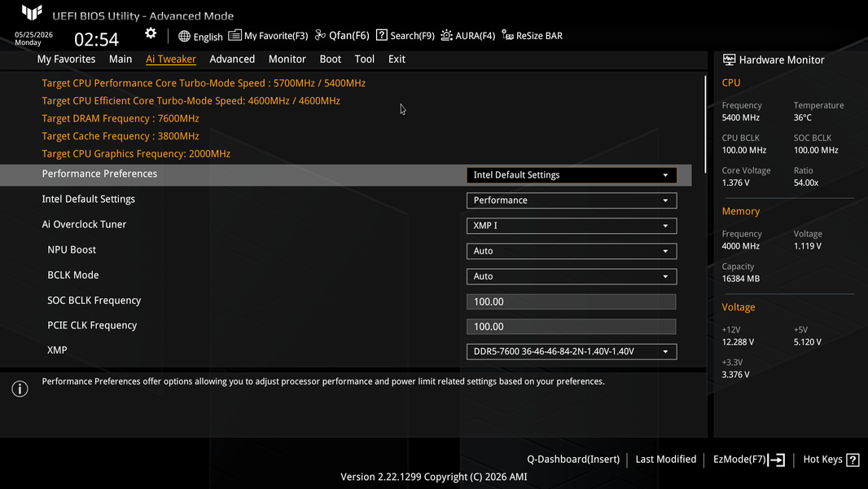Click the CPU Temperature 36°C value

[x=803, y=117]
